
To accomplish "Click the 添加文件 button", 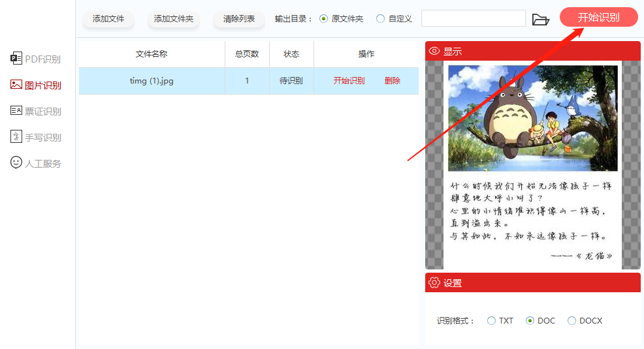I will tap(108, 19).
